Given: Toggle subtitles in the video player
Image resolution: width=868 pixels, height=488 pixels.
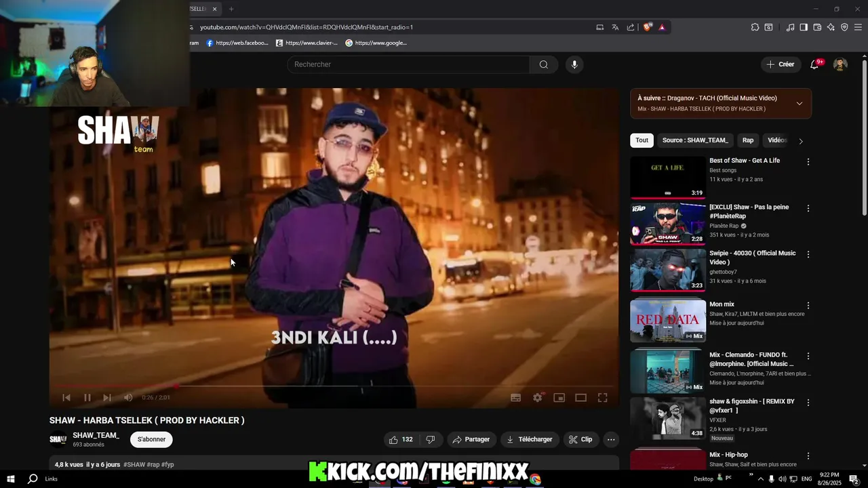Looking at the screenshot, I should tap(515, 398).
